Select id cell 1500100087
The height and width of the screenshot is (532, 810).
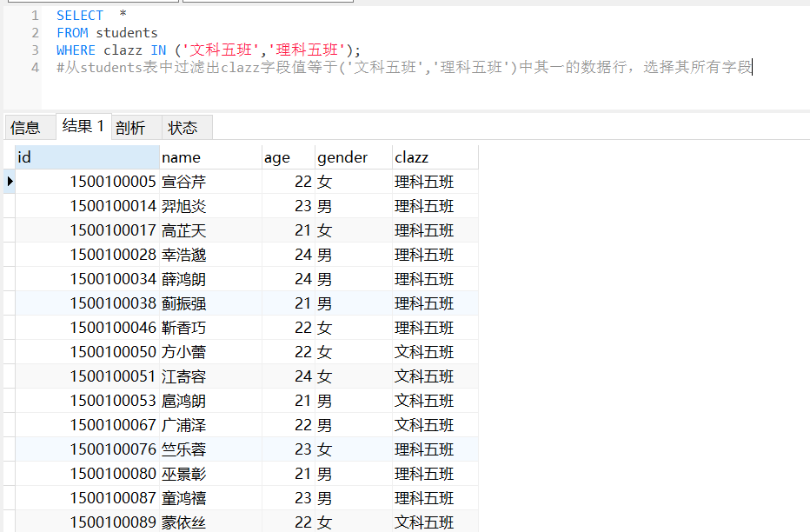click(x=87, y=498)
